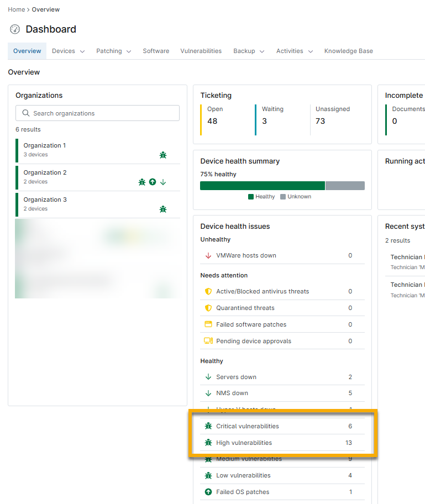Click the green Healthy portion of health bar
Screen dimensions: 425x504
pyautogui.click(x=262, y=186)
